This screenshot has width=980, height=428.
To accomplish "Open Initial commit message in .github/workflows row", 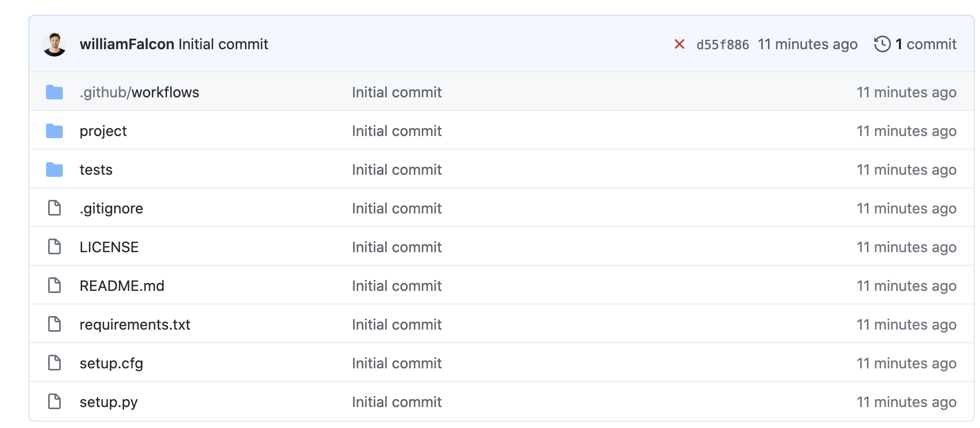I will click(x=397, y=92).
